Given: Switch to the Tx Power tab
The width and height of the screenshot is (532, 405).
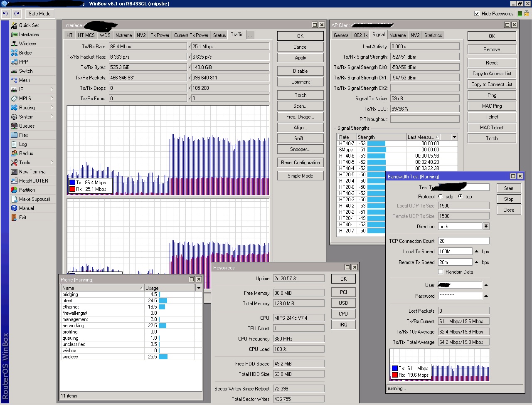Looking at the screenshot, I should [x=160, y=35].
